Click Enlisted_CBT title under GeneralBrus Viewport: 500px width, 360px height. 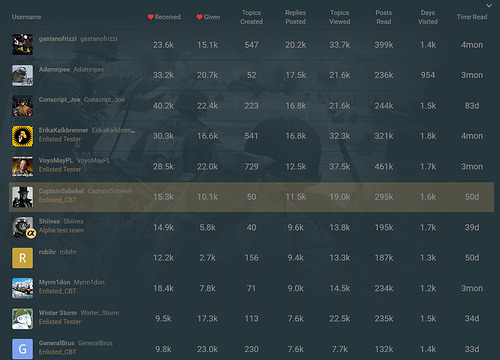click(57, 352)
